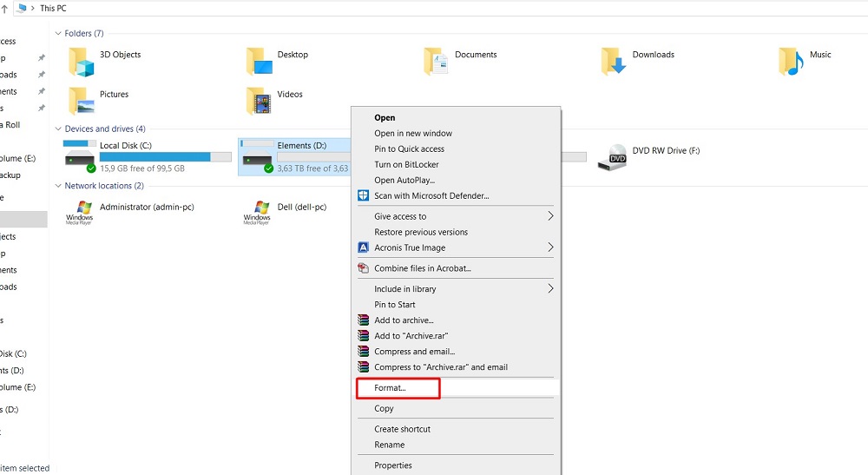The image size is (868, 475).
Task: Click Scan with Microsoft Defender entry
Action: point(431,196)
